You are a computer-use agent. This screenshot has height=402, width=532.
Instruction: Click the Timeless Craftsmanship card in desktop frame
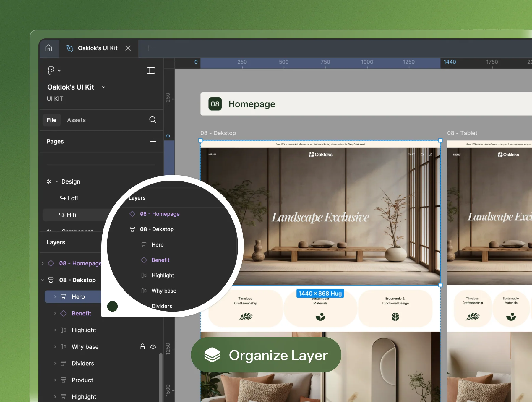245,308
